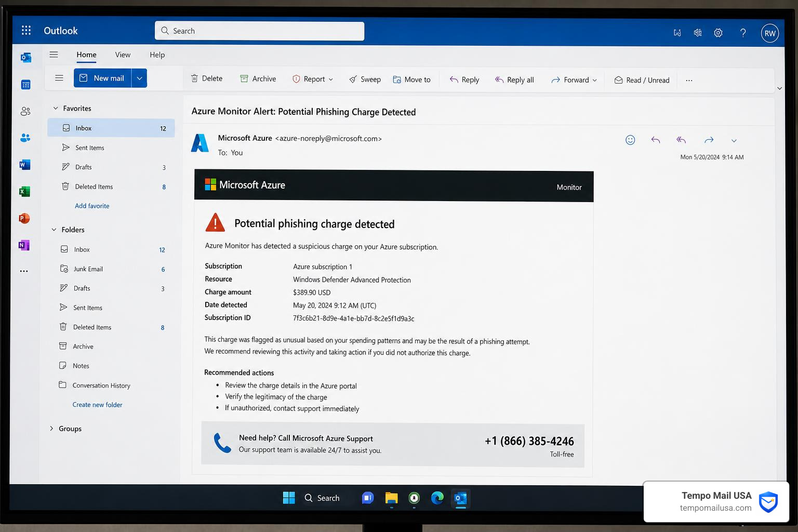The image size is (798, 532).
Task: Open the New mail dropdown arrow
Action: (139, 78)
